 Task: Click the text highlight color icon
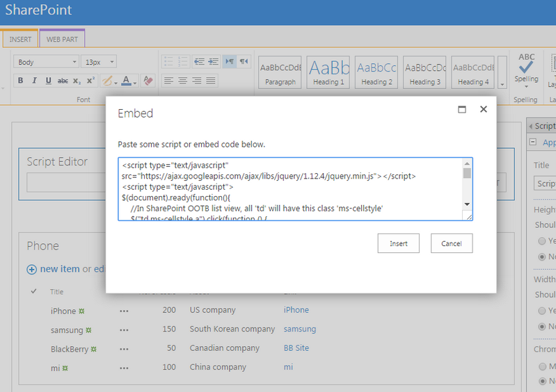click(106, 81)
